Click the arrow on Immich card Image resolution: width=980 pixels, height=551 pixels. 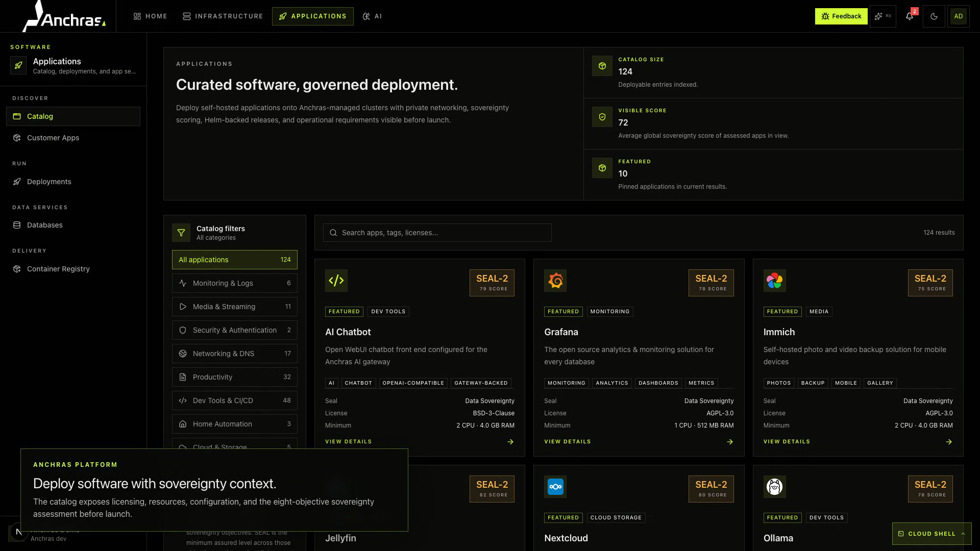(x=949, y=442)
